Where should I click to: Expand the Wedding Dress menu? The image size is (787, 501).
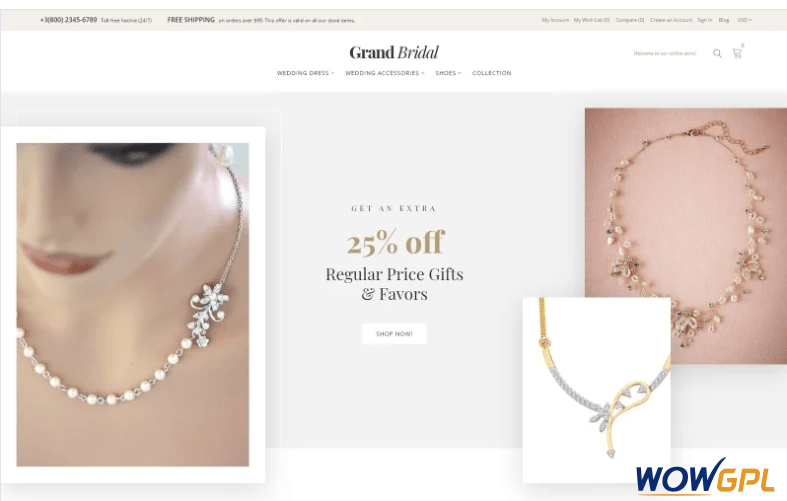pos(305,73)
